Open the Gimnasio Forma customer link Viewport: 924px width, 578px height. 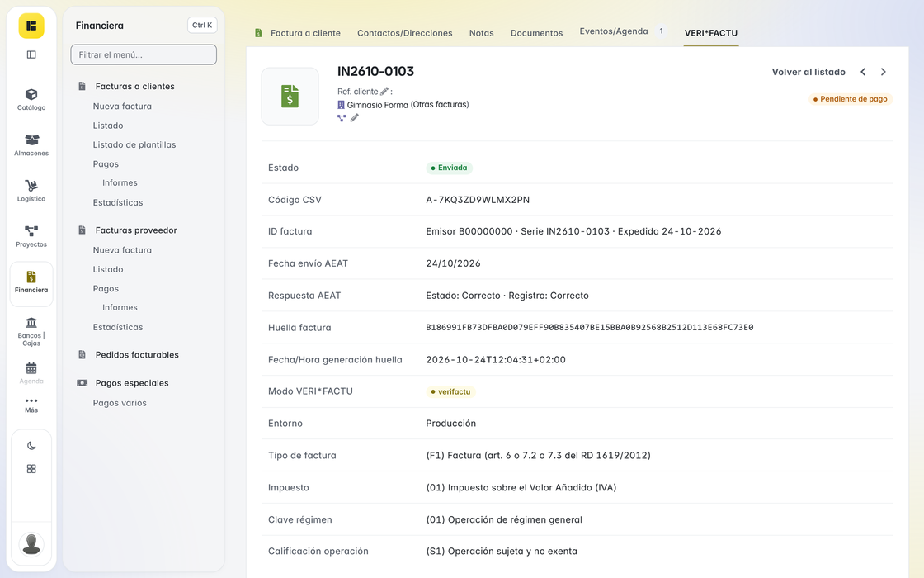click(378, 105)
